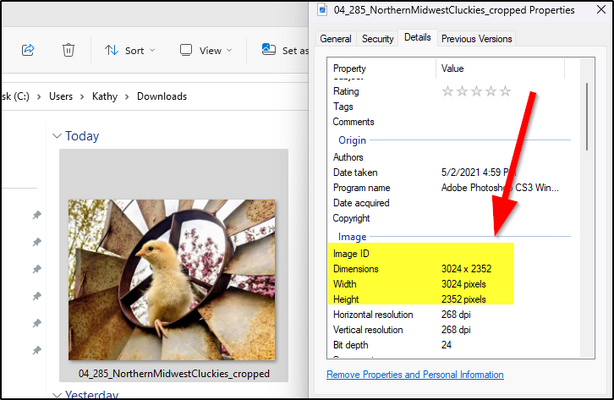Click the Tags property row

454,107
